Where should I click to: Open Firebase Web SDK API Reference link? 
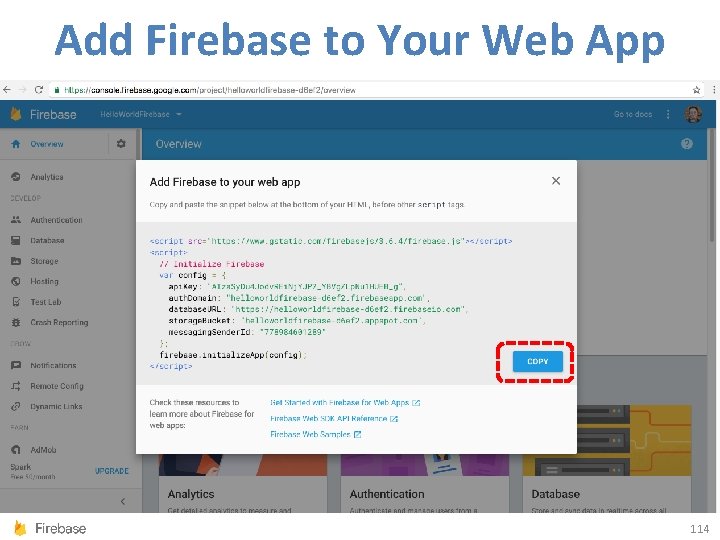pyautogui.click(x=334, y=418)
